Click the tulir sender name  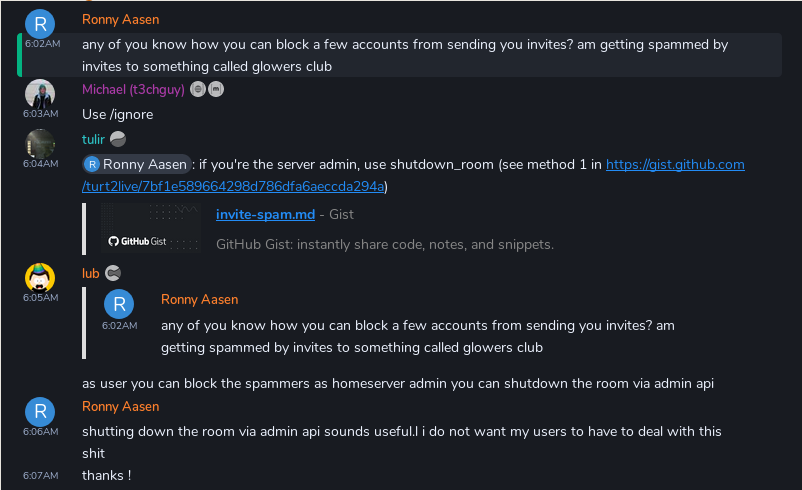[93, 140]
